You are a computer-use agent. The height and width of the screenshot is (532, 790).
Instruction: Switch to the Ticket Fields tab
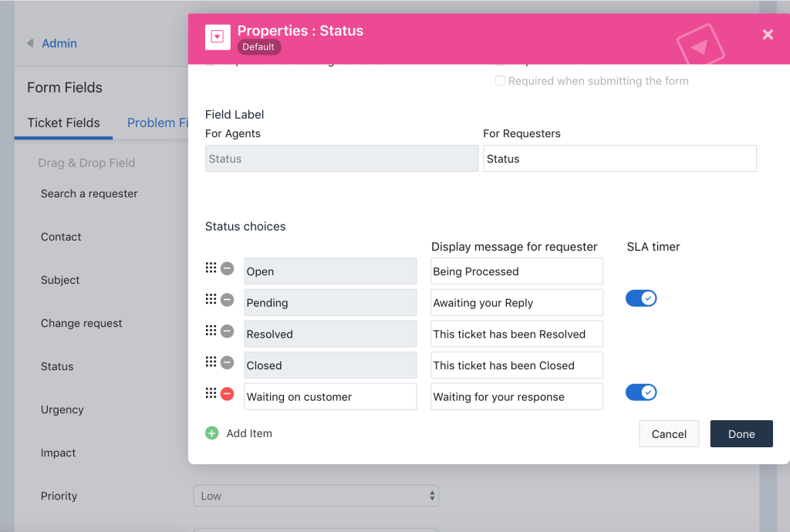tap(62, 123)
